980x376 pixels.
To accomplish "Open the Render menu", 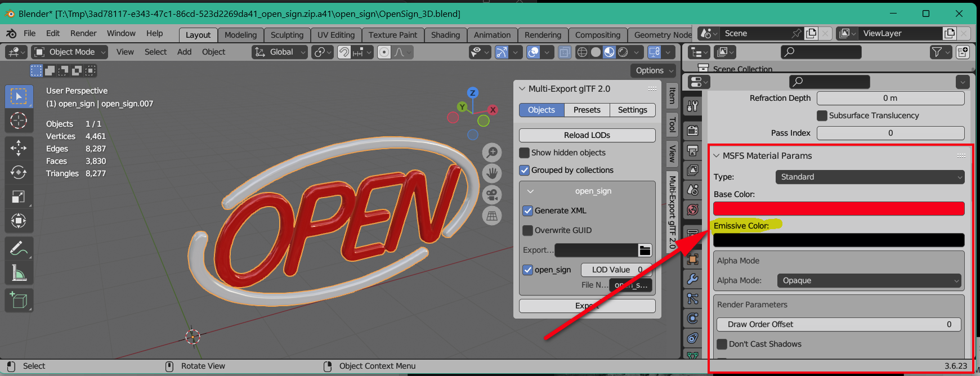I will (x=83, y=33).
